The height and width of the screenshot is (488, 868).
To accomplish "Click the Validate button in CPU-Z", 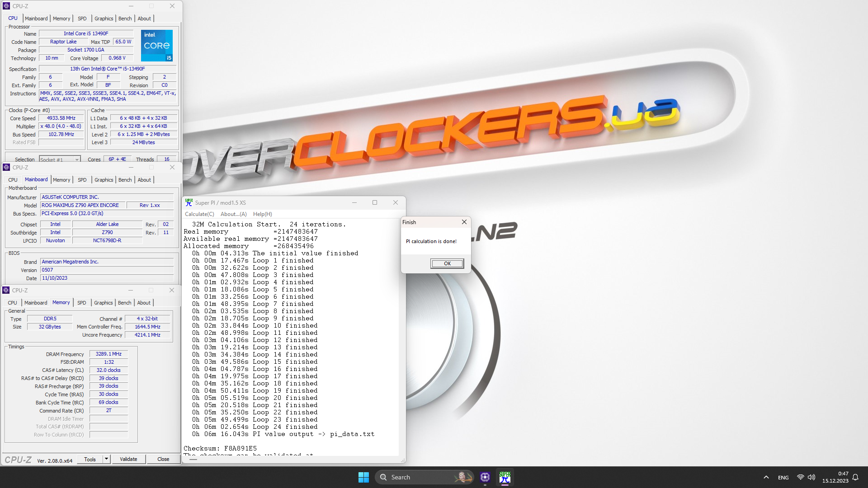I will coord(128,459).
